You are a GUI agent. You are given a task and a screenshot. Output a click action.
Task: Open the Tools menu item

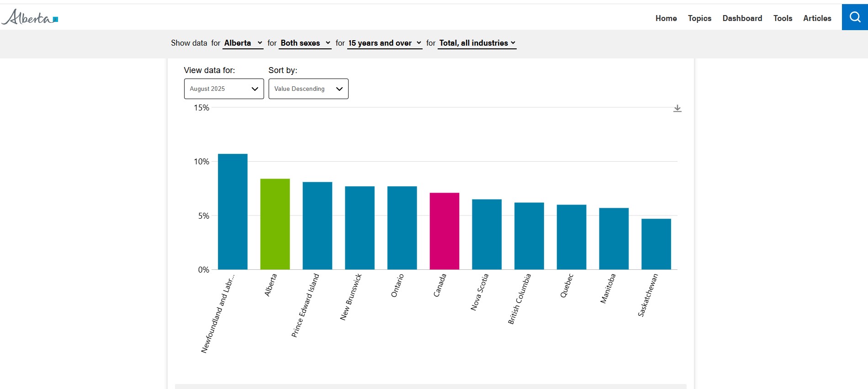pyautogui.click(x=783, y=18)
